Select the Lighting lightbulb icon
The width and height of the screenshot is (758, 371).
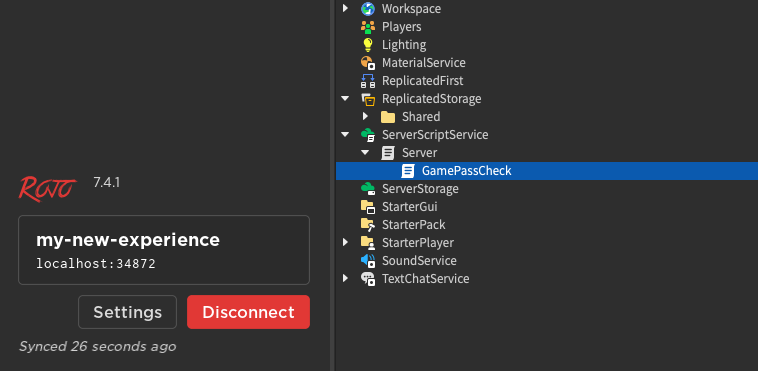coord(368,45)
